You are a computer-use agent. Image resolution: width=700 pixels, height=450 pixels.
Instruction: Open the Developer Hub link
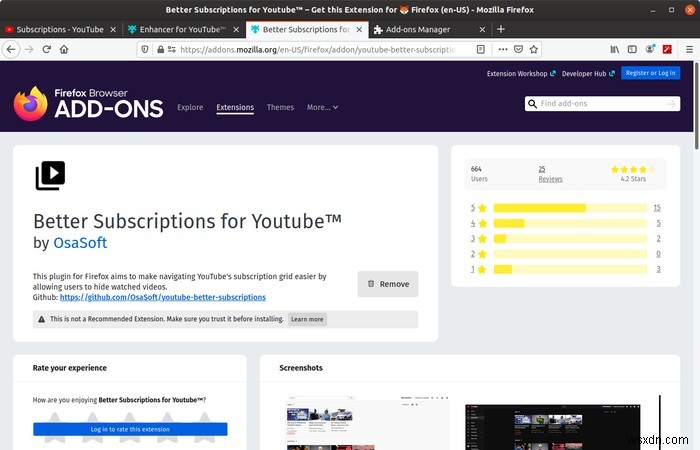[588, 74]
